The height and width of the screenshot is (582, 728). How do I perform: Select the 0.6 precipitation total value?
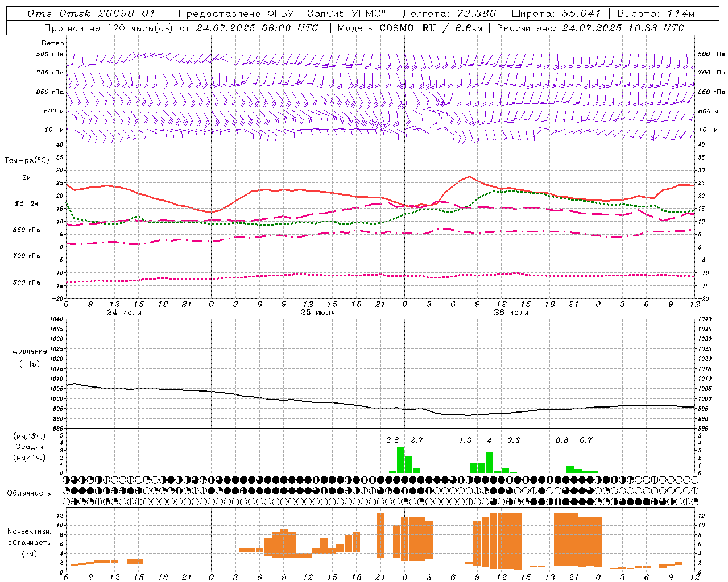[x=514, y=440]
